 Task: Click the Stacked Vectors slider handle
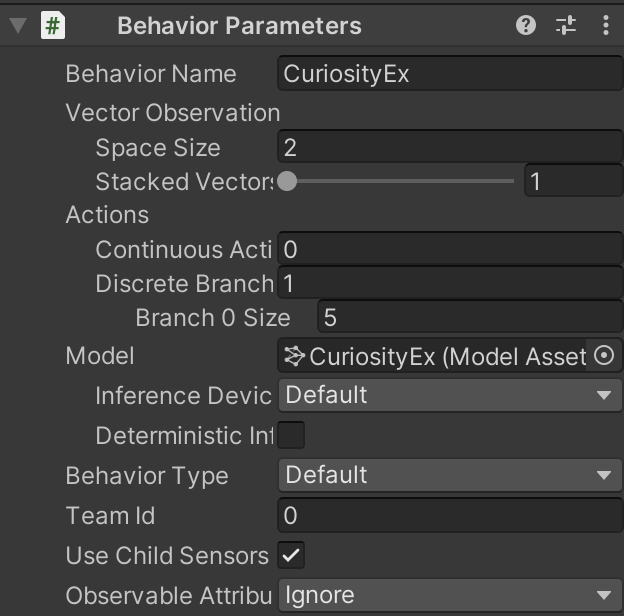click(x=287, y=181)
